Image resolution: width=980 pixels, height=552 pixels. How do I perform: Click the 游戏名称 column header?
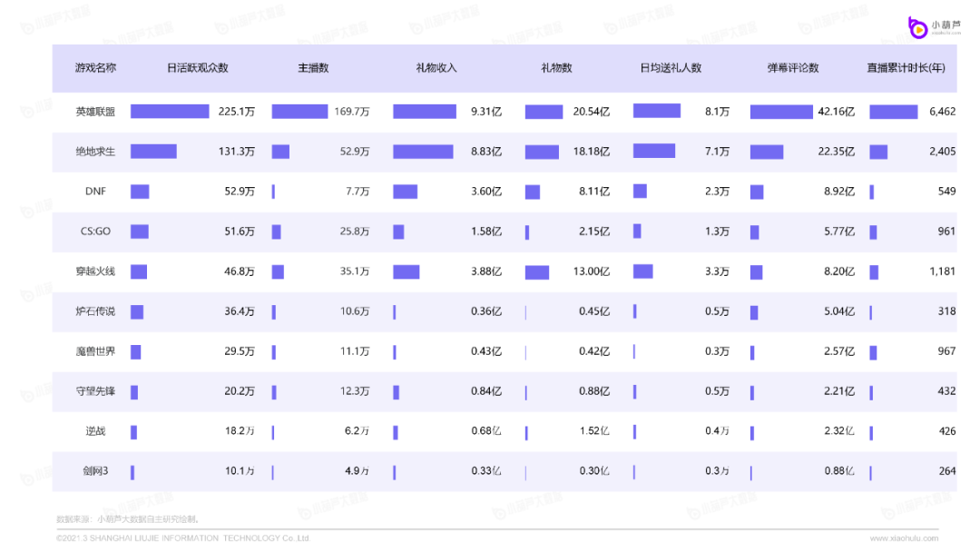[95, 68]
